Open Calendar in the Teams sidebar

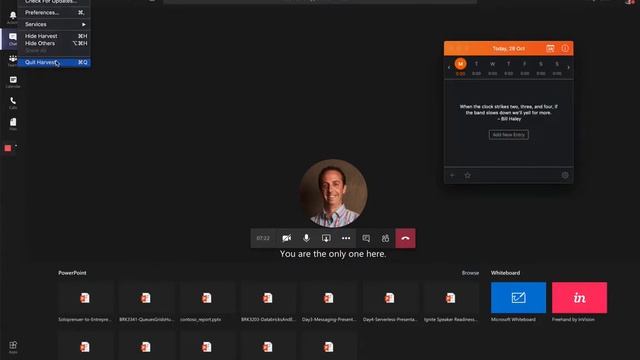click(x=13, y=82)
